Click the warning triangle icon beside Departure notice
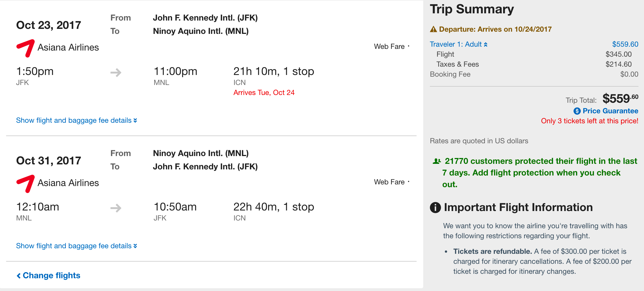 pos(433,29)
